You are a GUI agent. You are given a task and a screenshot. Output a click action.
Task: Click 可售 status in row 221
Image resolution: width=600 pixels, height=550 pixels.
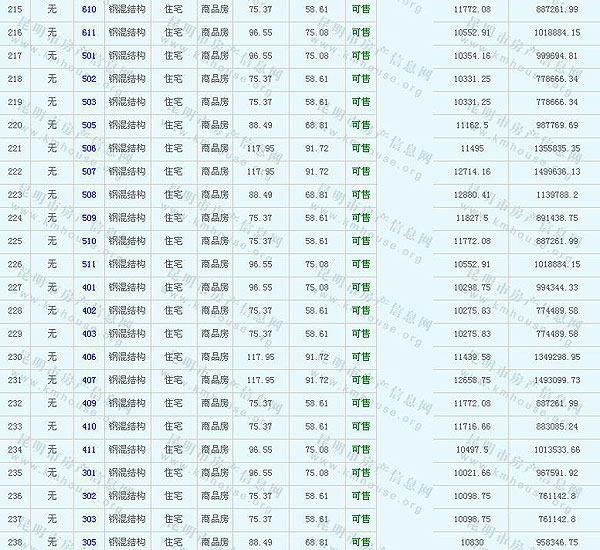[x=360, y=148]
